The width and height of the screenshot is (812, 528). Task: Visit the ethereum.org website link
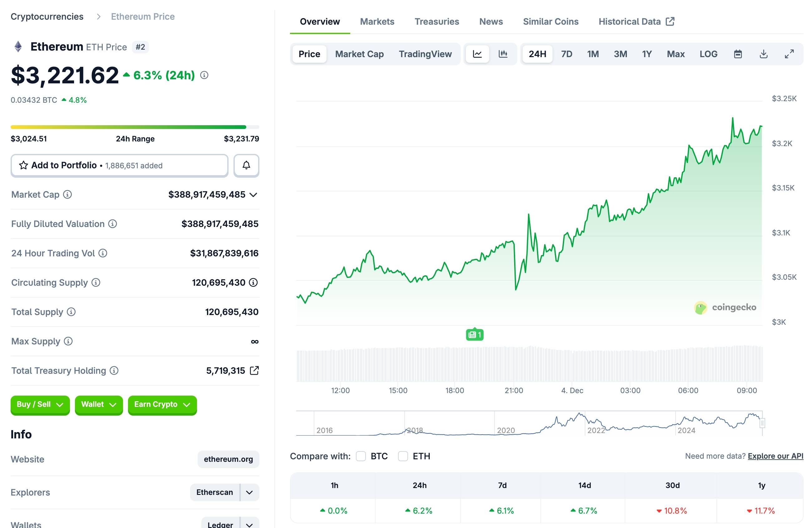click(x=228, y=459)
